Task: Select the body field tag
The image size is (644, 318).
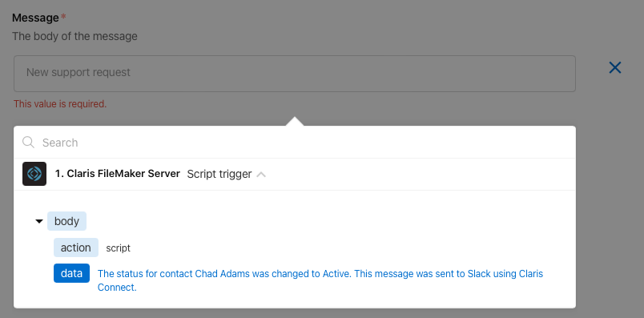Action: click(x=66, y=221)
